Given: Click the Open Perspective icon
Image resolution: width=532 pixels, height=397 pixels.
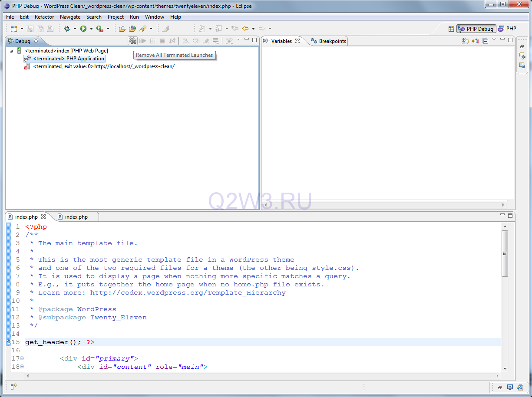Looking at the screenshot, I should 451,29.
